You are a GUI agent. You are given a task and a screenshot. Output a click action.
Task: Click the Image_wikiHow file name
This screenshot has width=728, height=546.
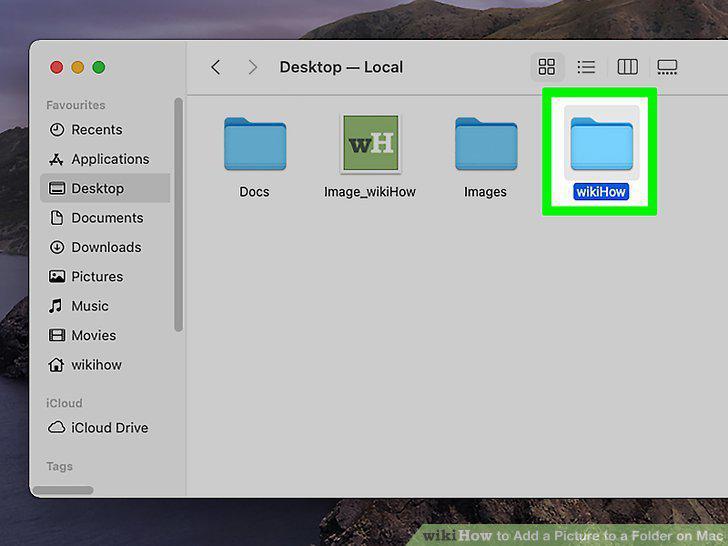(x=370, y=192)
